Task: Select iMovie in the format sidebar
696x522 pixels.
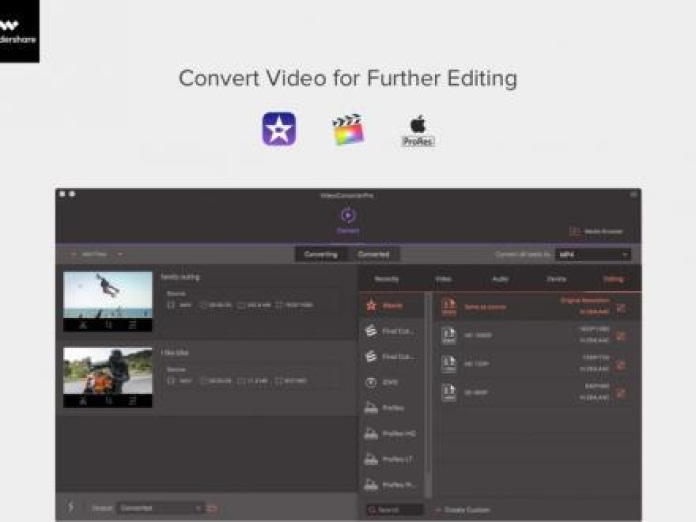Action: pos(391,305)
